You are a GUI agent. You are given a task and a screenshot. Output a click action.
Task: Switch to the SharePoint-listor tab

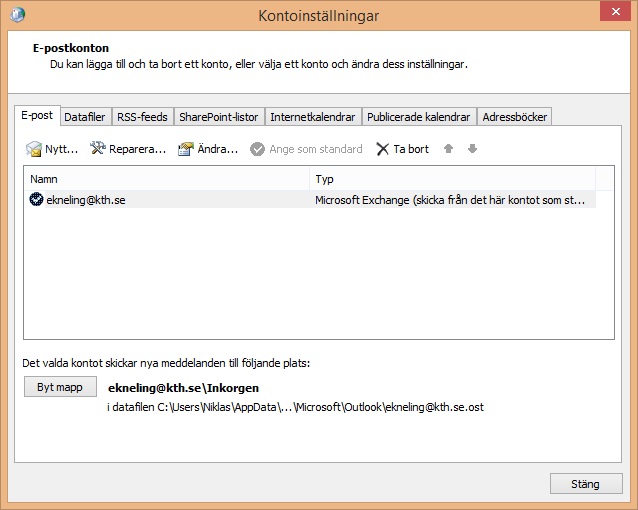pos(219,117)
